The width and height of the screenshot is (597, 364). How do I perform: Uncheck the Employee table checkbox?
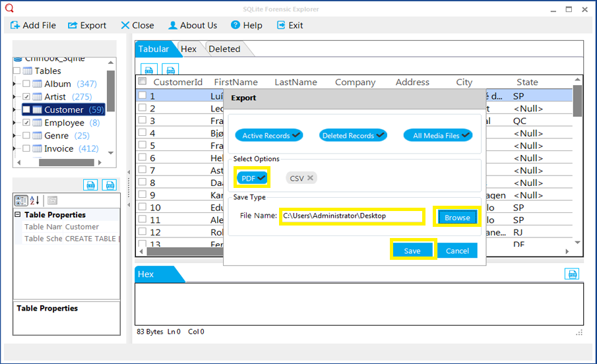click(26, 123)
